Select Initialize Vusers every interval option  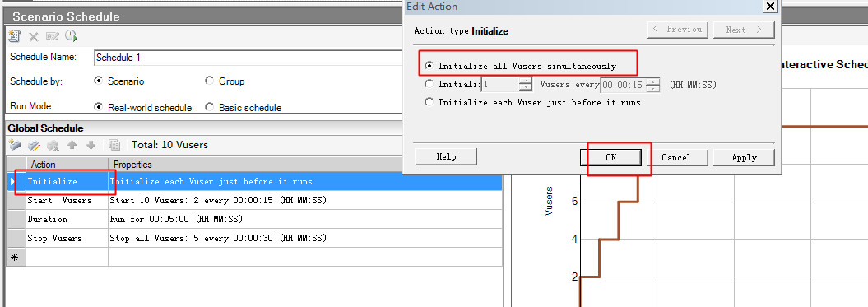point(429,84)
